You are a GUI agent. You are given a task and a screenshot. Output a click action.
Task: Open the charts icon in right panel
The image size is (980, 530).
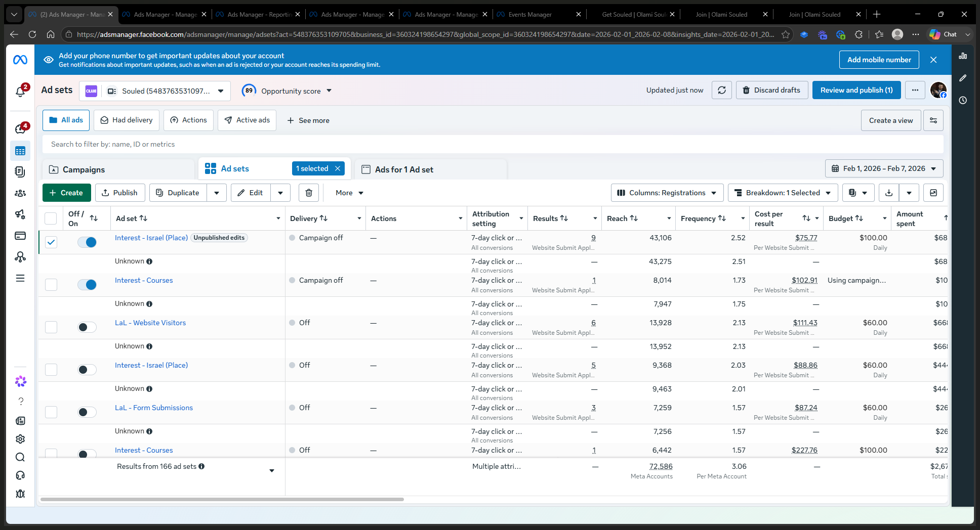[963, 56]
